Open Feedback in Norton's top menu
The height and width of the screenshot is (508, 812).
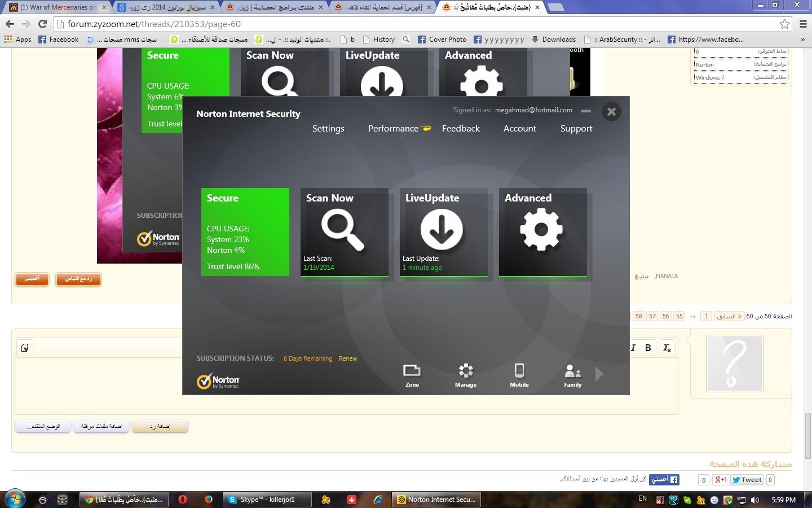461,128
